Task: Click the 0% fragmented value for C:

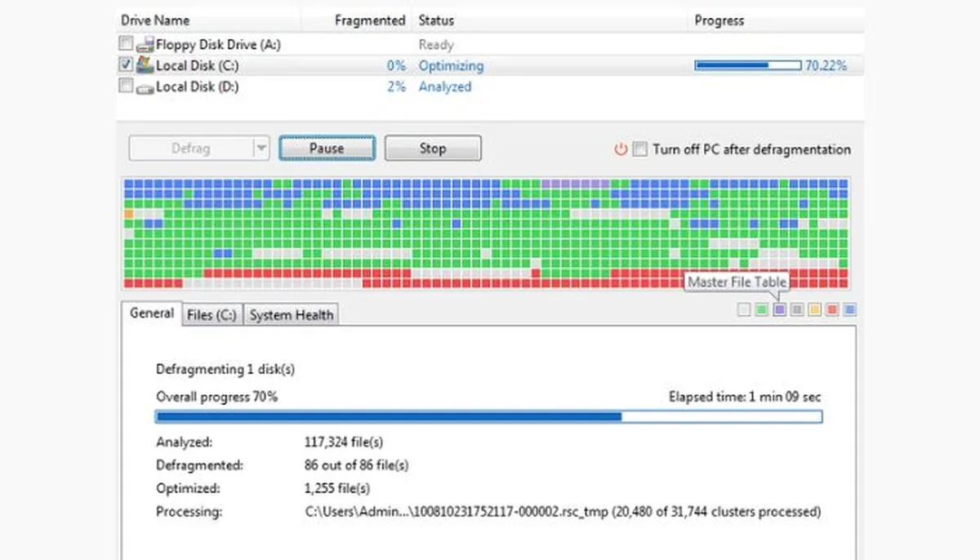Action: click(x=396, y=65)
